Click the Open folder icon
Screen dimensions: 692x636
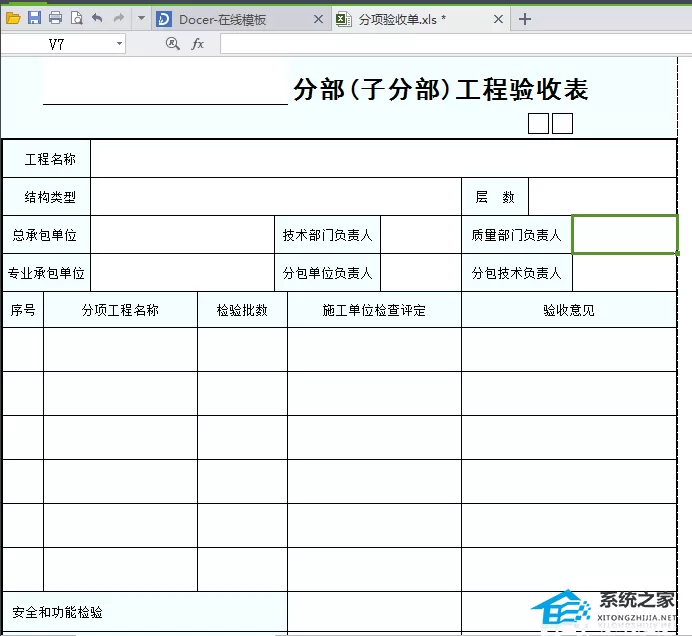13,18
